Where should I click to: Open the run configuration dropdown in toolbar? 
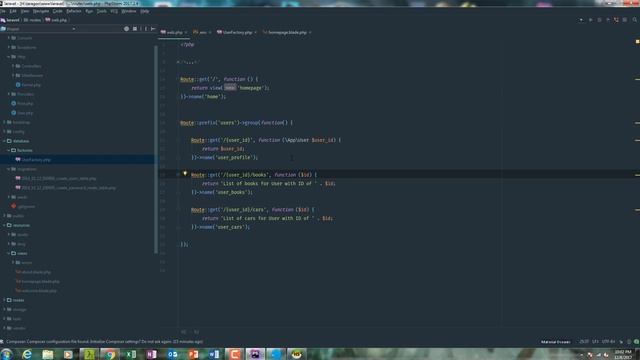pos(581,20)
